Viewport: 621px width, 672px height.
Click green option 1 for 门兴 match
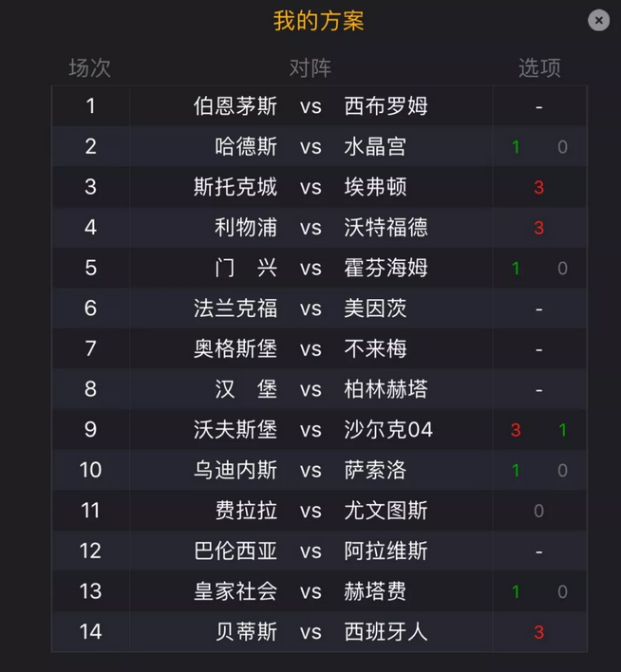click(516, 269)
